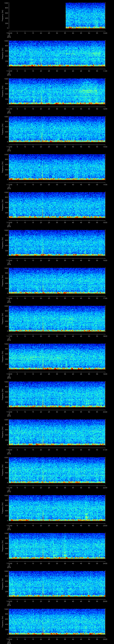
Task: Select the spectrogram panel starting at 7:19:00
Action: [x=57, y=394]
